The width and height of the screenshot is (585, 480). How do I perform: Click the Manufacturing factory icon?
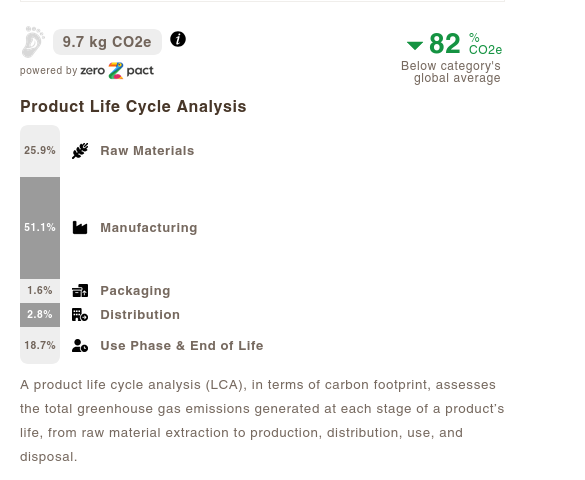point(80,228)
